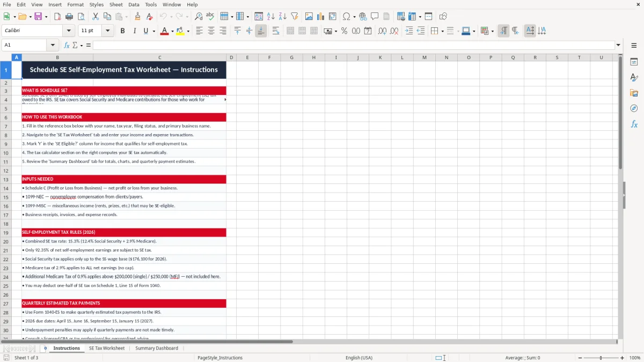644x362 pixels.
Task: Expand the Name Box A1 dropdown
Action: [x=53, y=45]
